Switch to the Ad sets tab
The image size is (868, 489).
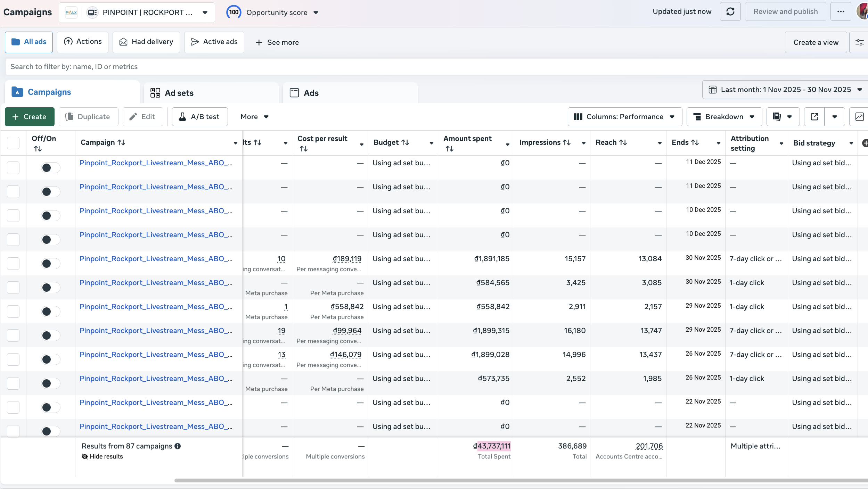[179, 93]
